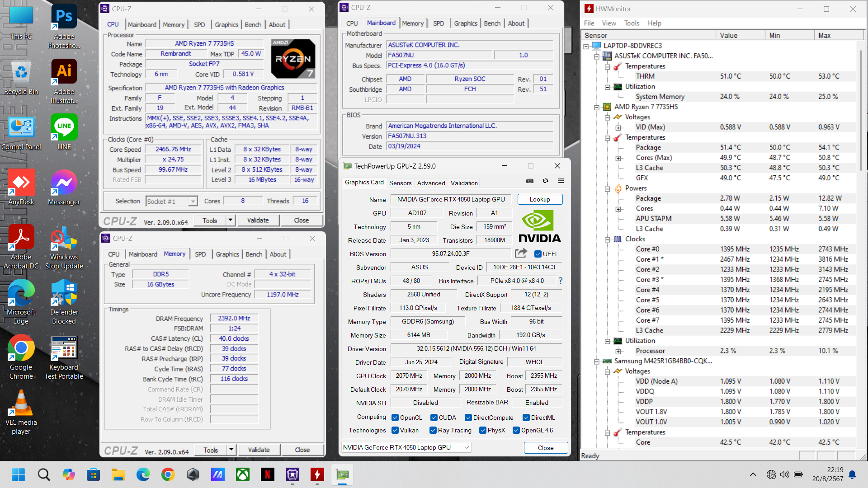
Task: Collapse the LAPTOP-8DDVREC3 tree node
Action: pyautogui.click(x=586, y=46)
